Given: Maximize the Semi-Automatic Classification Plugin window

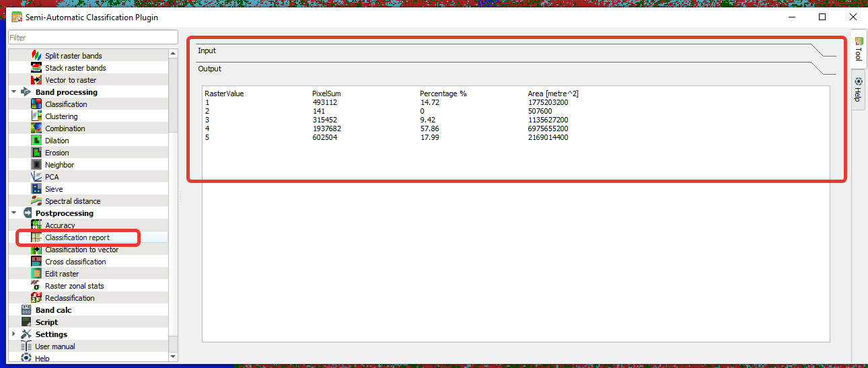Looking at the screenshot, I should [x=822, y=17].
